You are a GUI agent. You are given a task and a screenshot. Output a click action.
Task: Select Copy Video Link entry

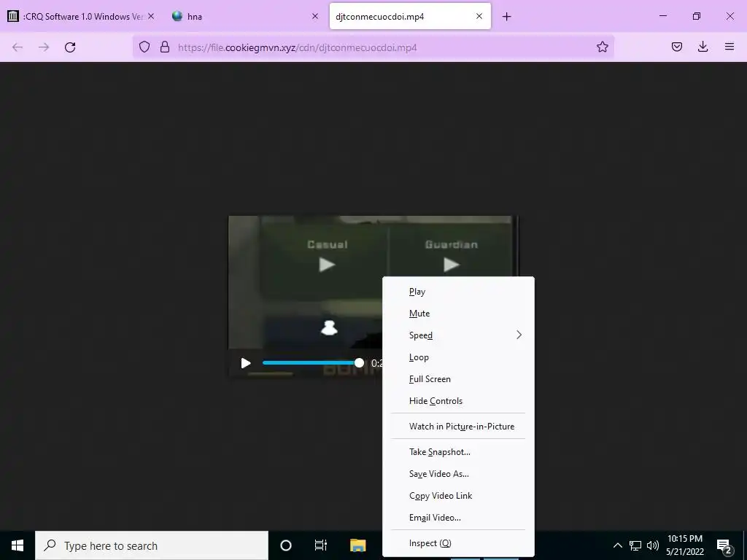pos(458,496)
